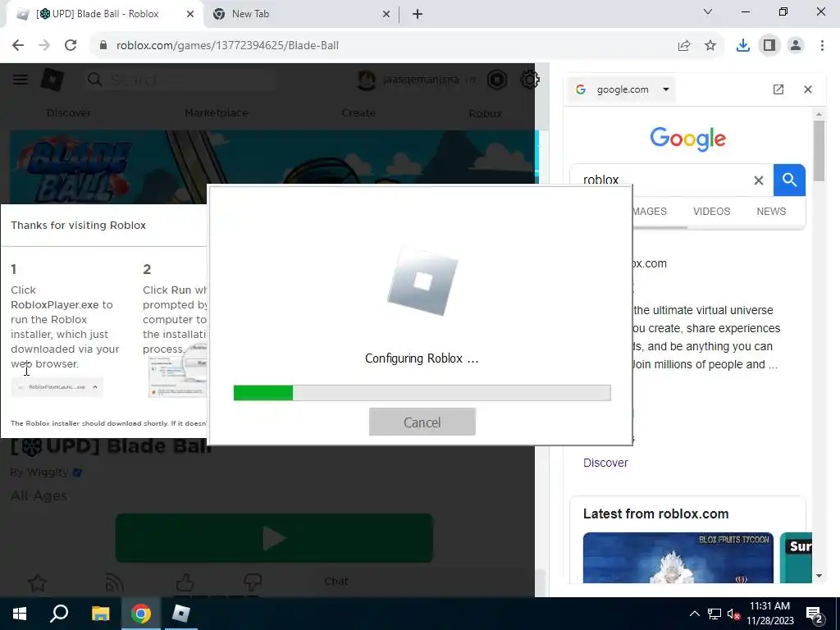Image resolution: width=840 pixels, height=630 pixels.
Task: Show hidden system tray icons
Action: click(x=694, y=614)
